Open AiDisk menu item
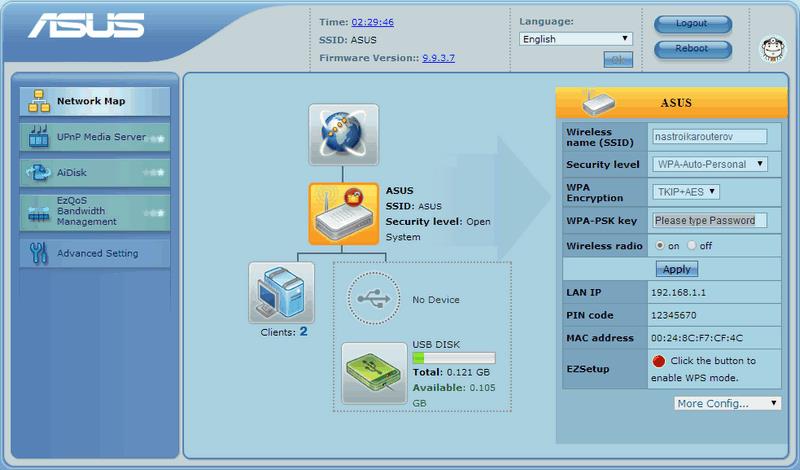This screenshot has height=470, width=800. coord(95,172)
